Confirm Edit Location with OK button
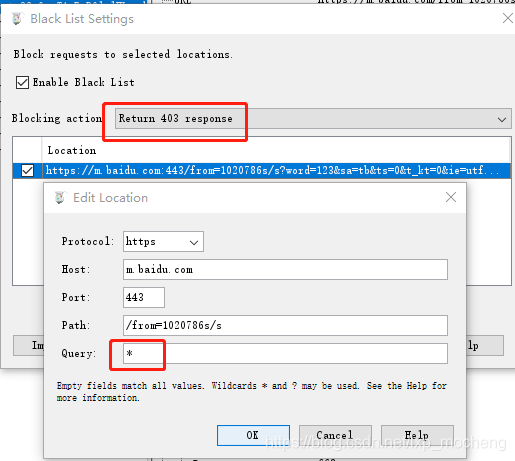 tap(253, 435)
